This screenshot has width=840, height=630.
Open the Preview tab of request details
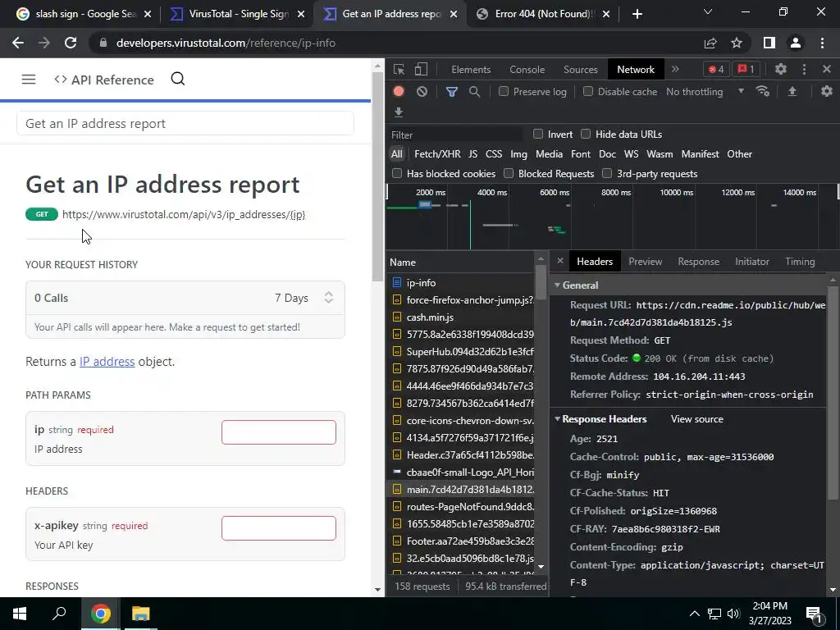click(x=645, y=262)
